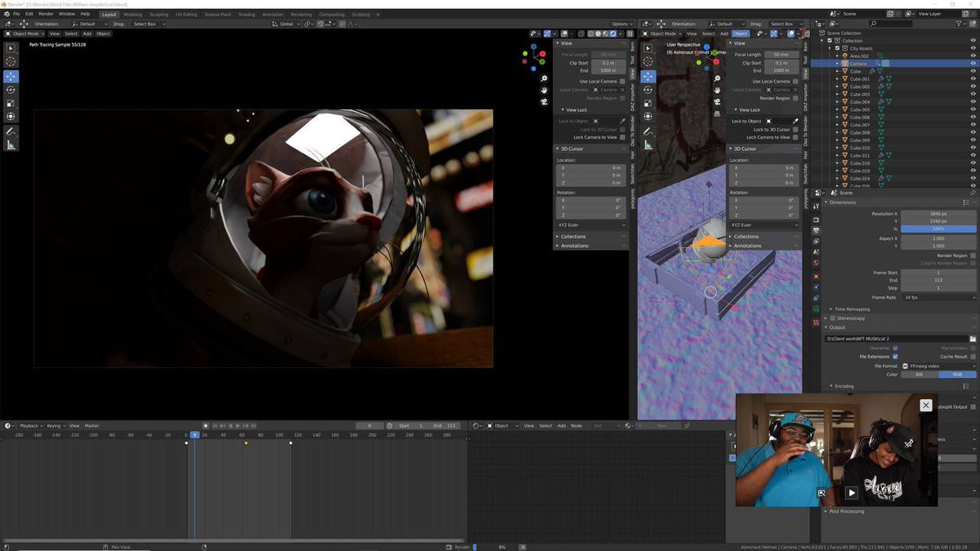Select the Annotate tool in right viewport toolbar
The width and height of the screenshot is (980, 551).
tap(647, 131)
